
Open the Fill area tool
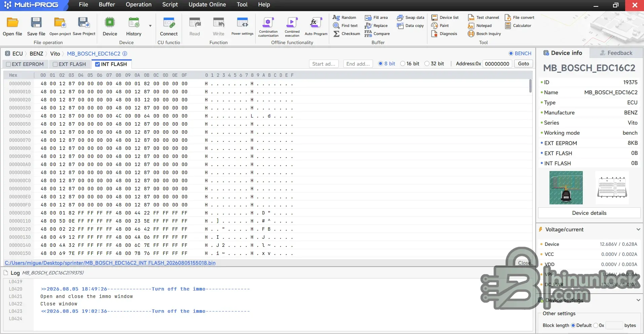pos(376,18)
